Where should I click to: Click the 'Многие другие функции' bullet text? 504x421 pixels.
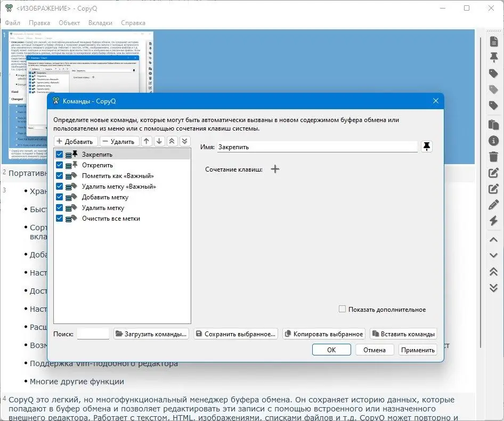tap(77, 382)
